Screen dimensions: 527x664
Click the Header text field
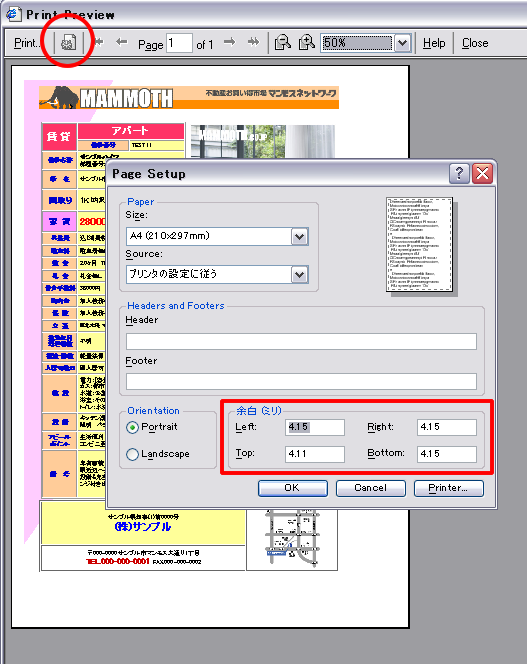coord(301,341)
